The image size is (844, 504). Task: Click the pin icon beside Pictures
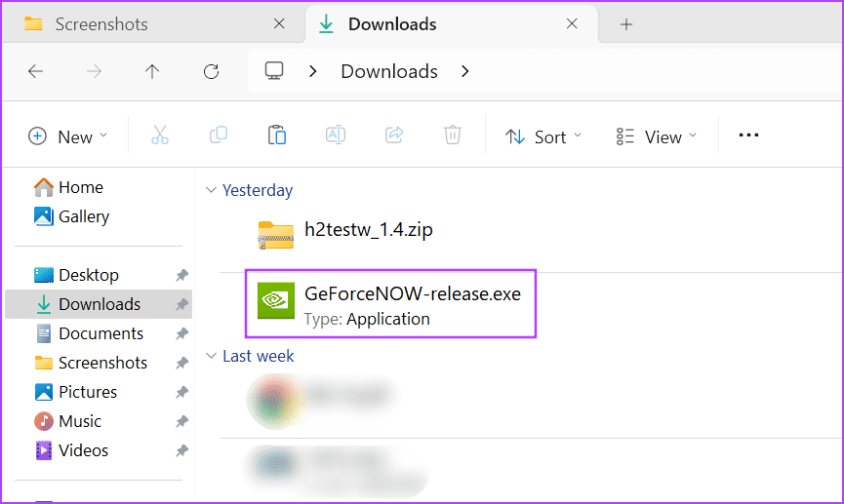click(181, 392)
